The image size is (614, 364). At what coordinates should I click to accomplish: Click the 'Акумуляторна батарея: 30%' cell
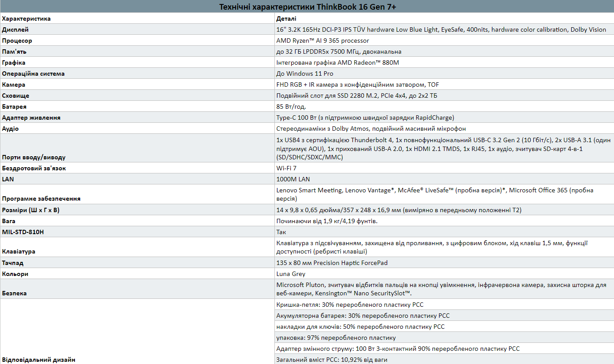click(x=444, y=316)
